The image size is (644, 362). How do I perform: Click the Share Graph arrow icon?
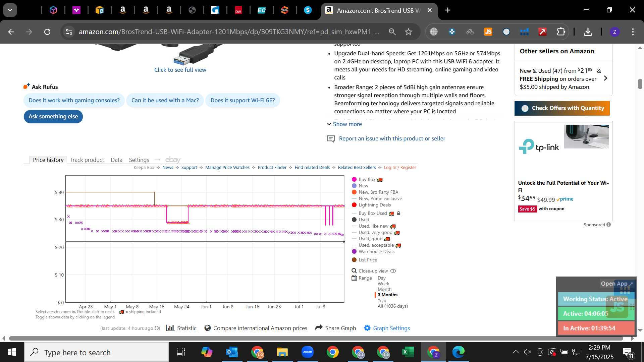pos(319,328)
